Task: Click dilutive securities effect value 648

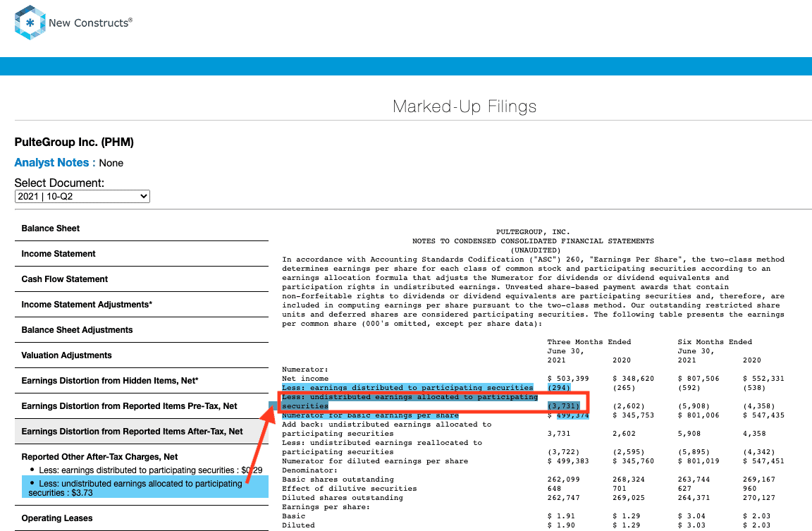Action: [x=554, y=489]
